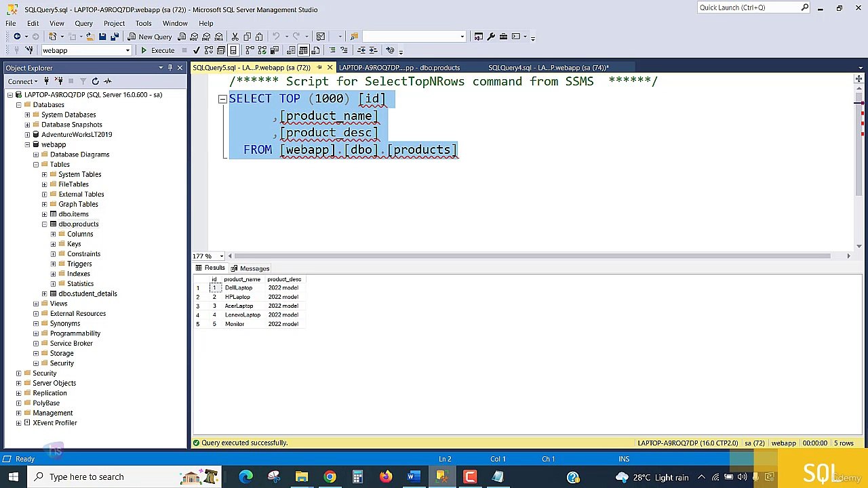Click the LenovoLaptop cell in results
This screenshot has height=488, width=868.
pyautogui.click(x=242, y=315)
